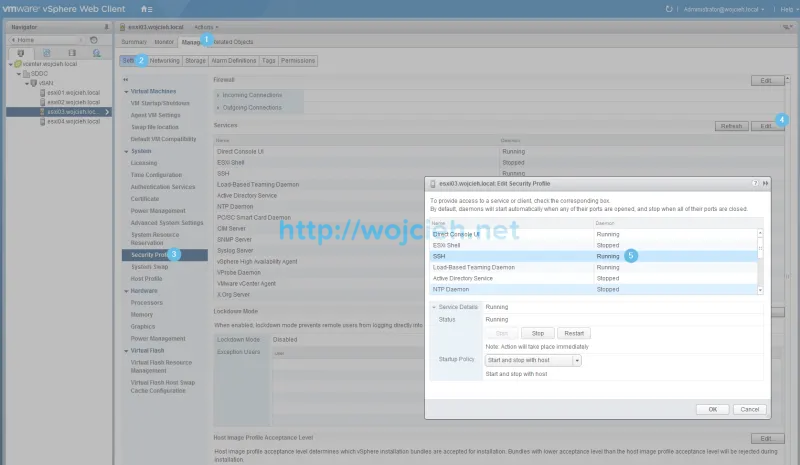Switch to Alarm Definitions sub-tab
800x465 pixels.
[x=234, y=61]
